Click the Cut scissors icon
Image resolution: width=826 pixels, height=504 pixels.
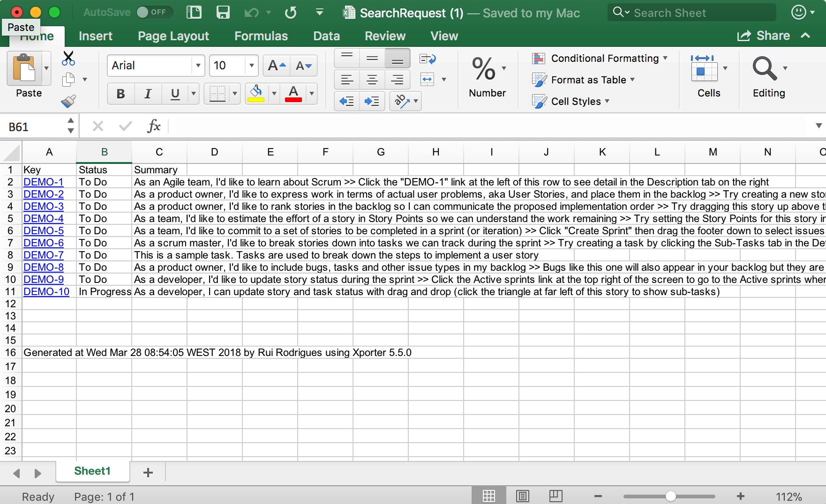[68, 59]
